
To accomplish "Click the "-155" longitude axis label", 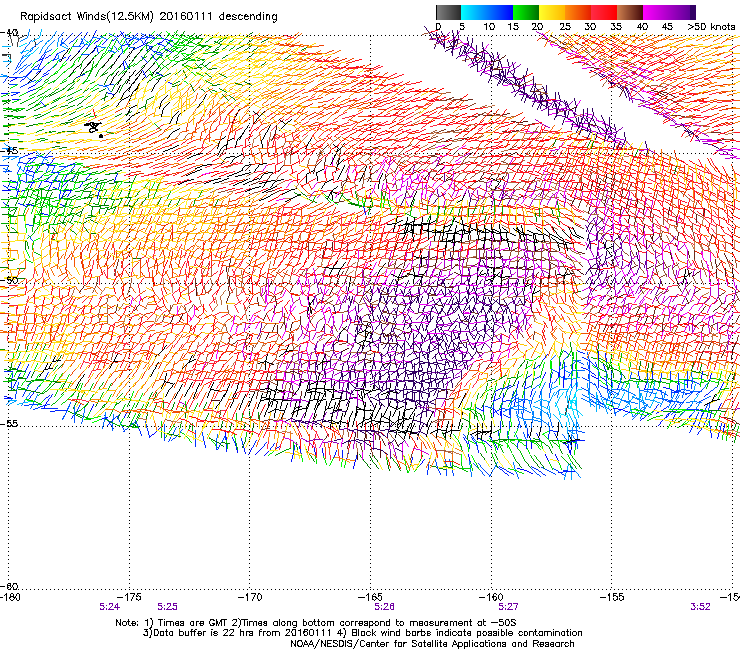I will (612, 597).
